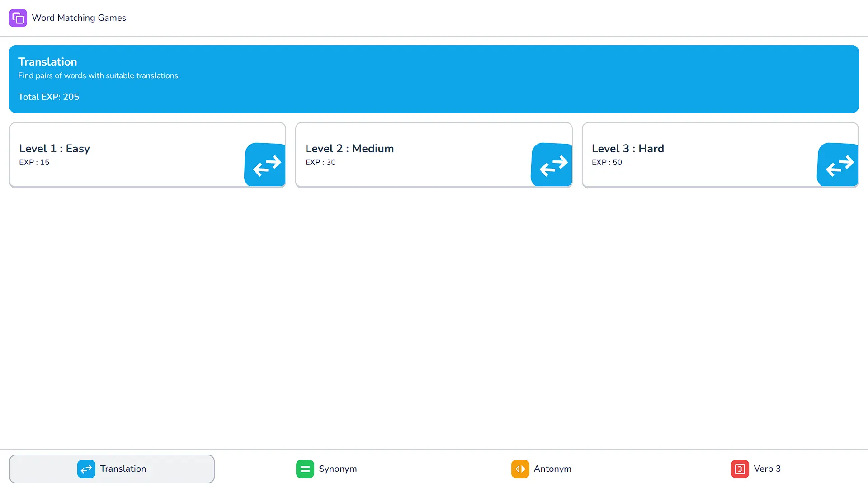The width and height of the screenshot is (868, 488).
Task: Click the Word Matching Games title
Action: click(x=79, y=18)
